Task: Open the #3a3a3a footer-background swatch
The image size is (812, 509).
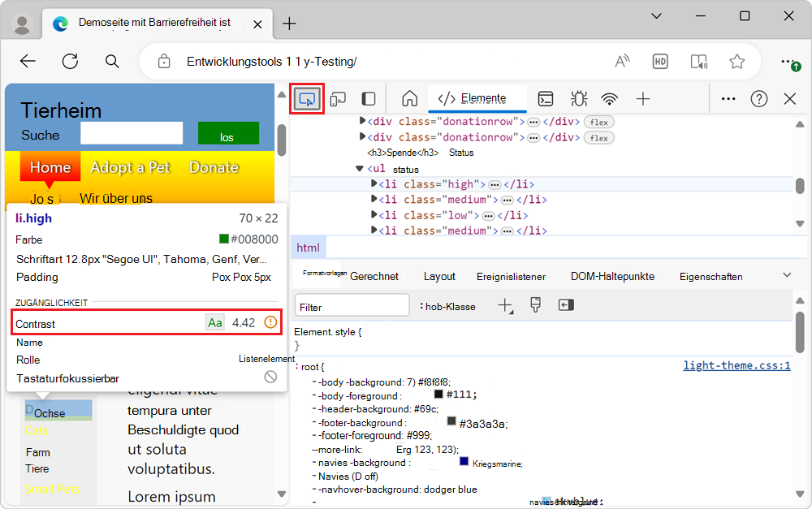Action: click(x=451, y=421)
